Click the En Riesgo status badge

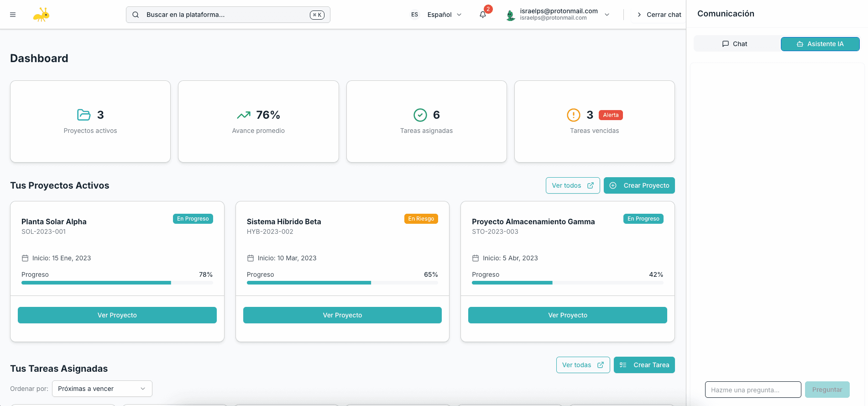pyautogui.click(x=421, y=219)
